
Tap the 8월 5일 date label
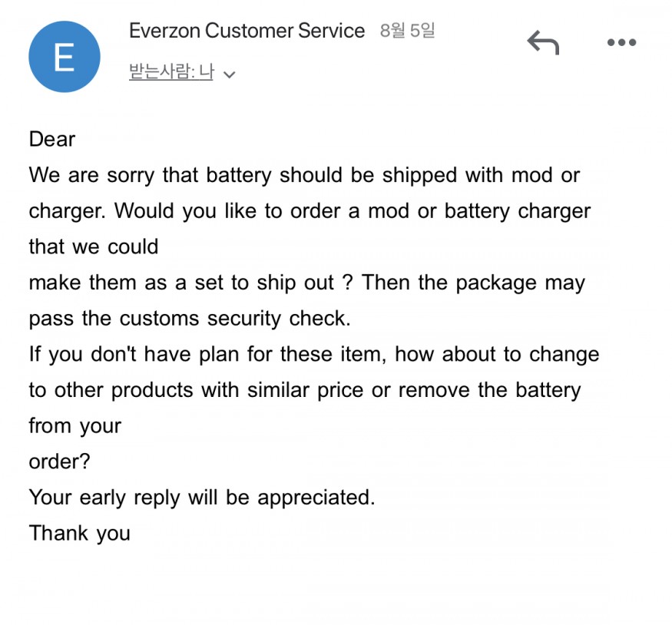coord(407,31)
